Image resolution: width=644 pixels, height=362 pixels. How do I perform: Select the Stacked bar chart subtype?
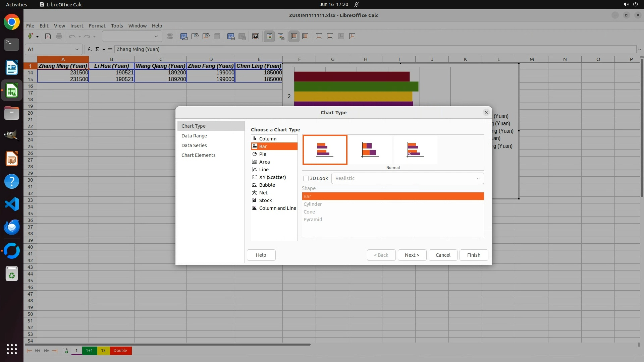tap(370, 149)
